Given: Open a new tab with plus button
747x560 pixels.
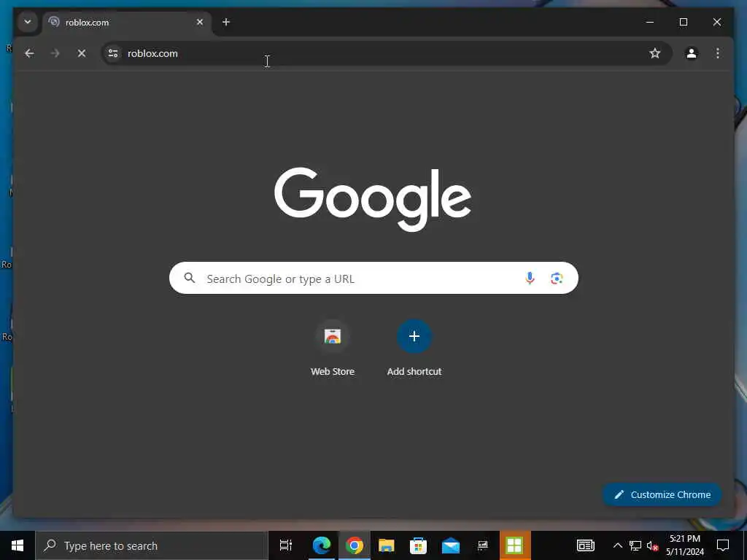Looking at the screenshot, I should point(226,22).
